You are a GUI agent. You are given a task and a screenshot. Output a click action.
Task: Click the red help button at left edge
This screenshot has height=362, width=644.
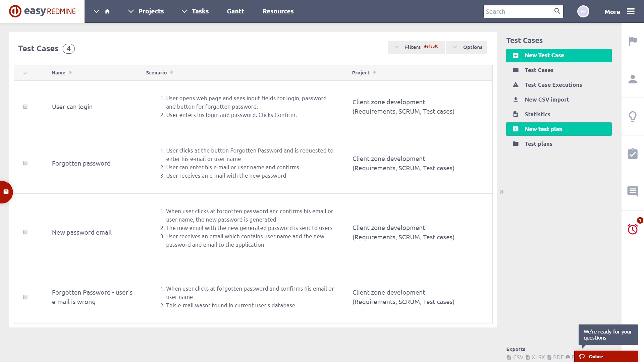[x=6, y=192]
